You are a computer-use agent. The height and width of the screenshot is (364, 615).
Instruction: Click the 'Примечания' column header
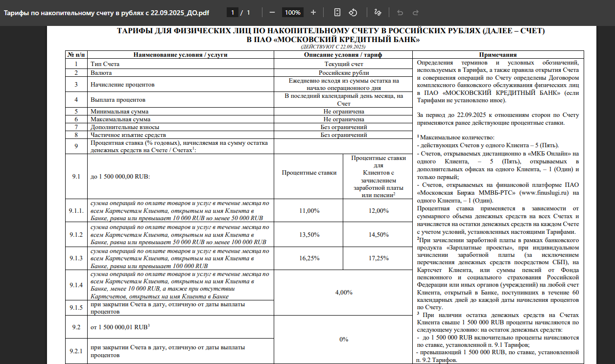[498, 55]
